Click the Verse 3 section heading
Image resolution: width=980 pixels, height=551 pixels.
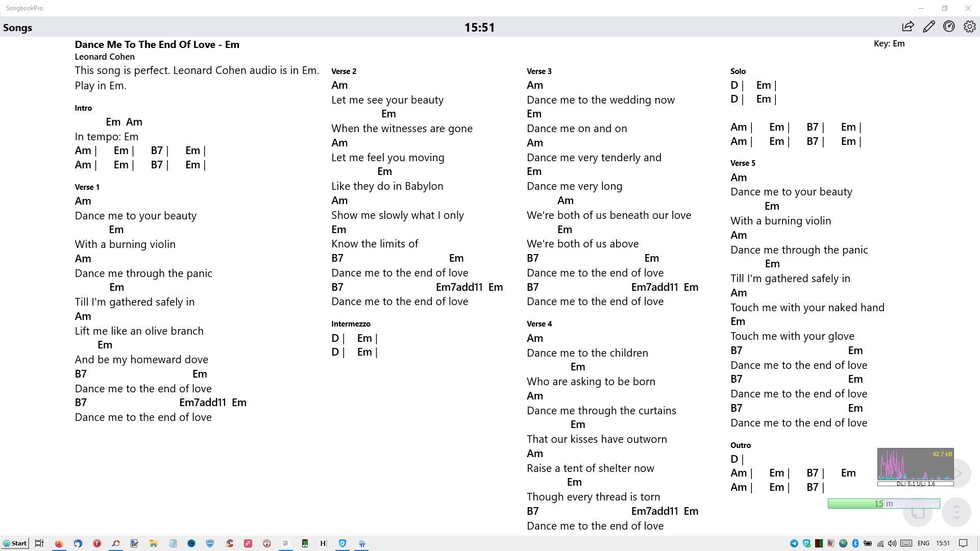539,71
